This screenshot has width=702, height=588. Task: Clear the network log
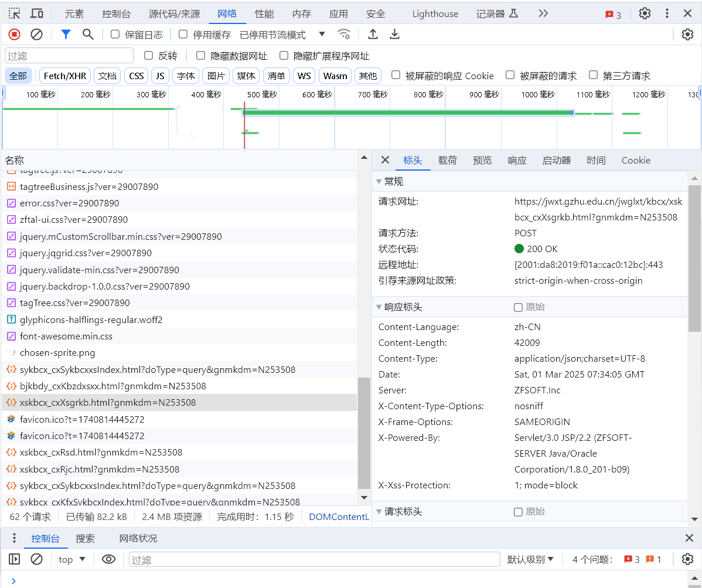[x=36, y=35]
